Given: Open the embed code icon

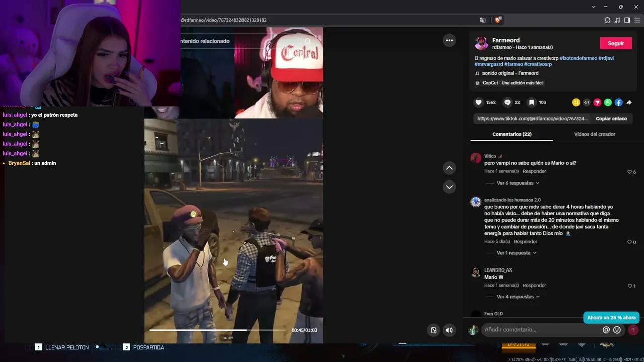Looking at the screenshot, I should click(x=587, y=102).
